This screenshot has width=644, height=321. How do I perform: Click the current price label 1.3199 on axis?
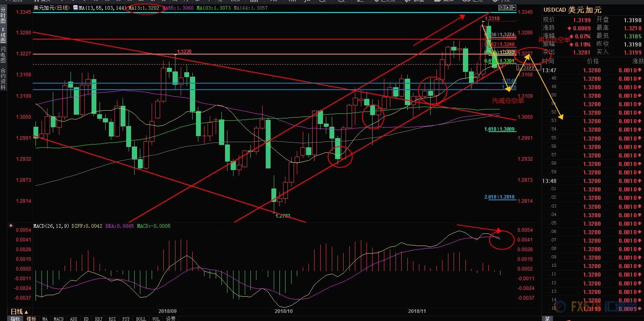525,67
